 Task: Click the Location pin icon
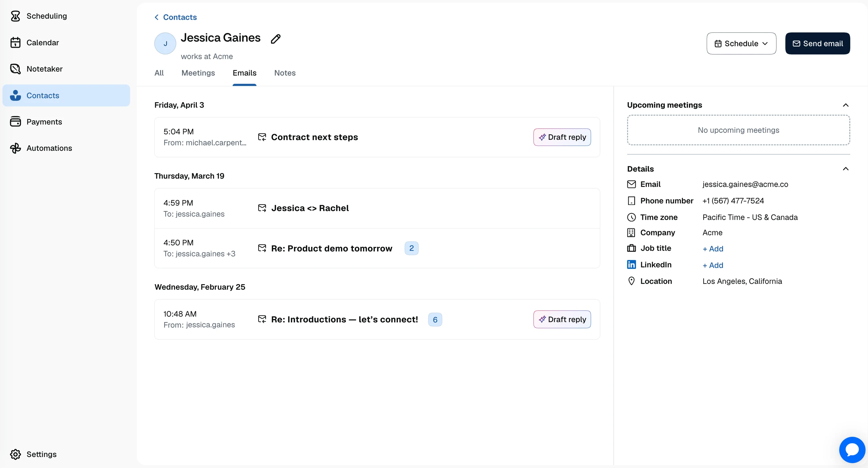click(x=631, y=281)
